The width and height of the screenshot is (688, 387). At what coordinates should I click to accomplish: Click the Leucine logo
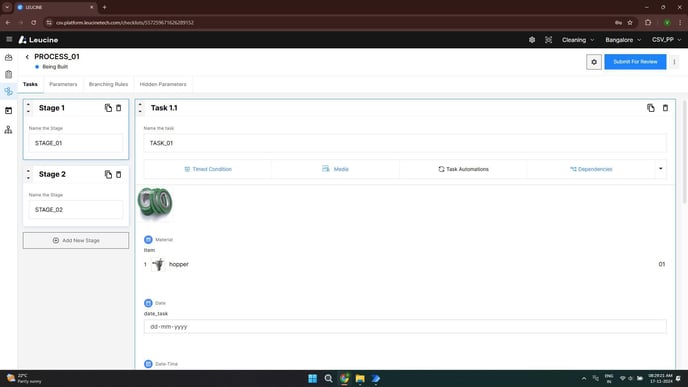(38, 40)
